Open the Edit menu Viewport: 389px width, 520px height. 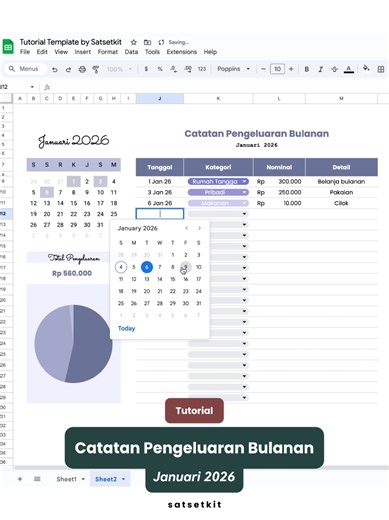(42, 52)
